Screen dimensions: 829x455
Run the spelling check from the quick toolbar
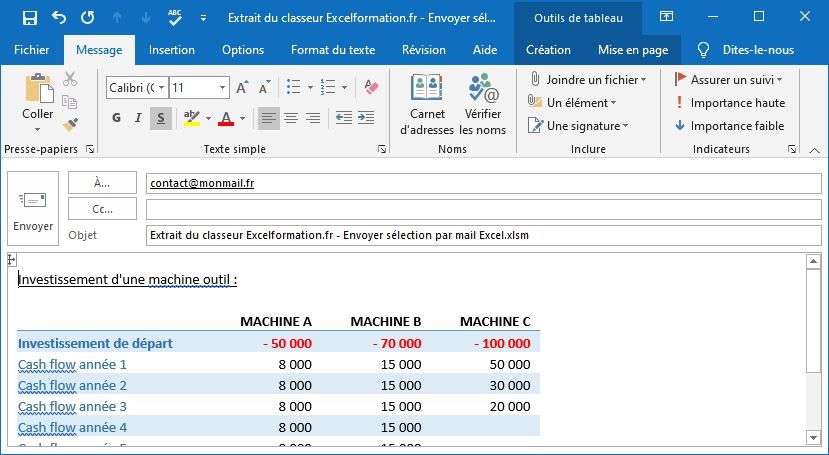tap(175, 18)
